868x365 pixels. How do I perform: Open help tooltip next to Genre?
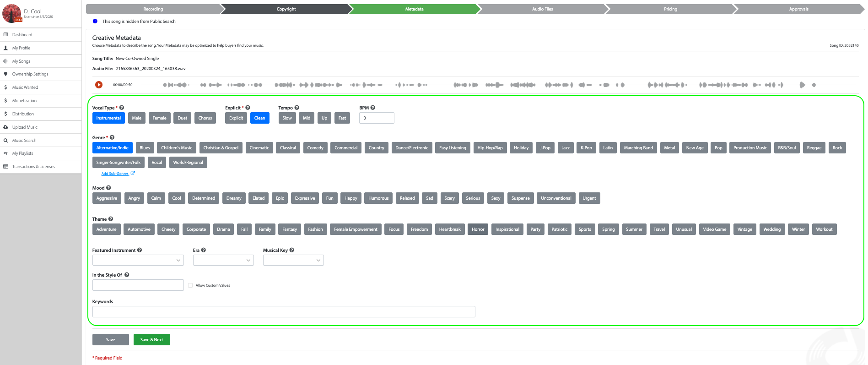click(112, 137)
